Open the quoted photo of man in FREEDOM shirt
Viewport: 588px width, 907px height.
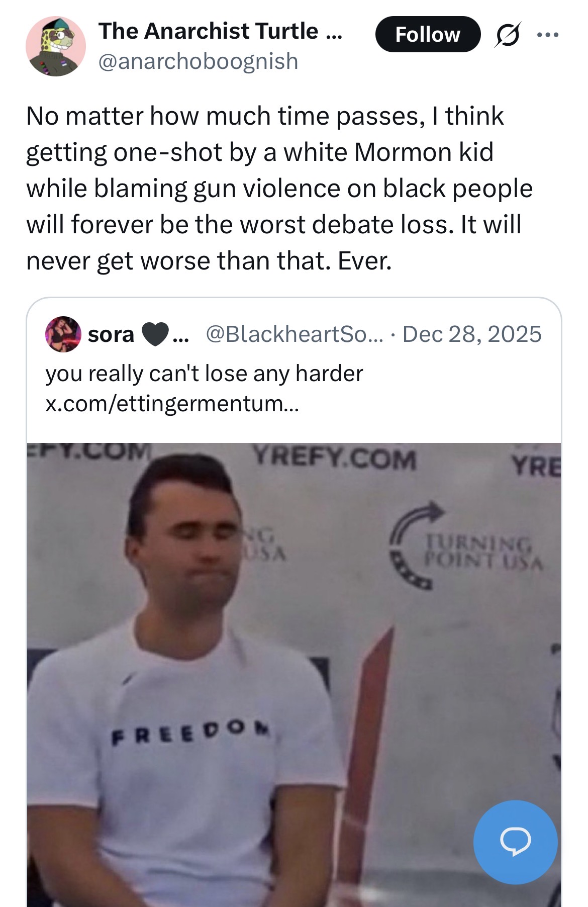pyautogui.click(x=294, y=675)
